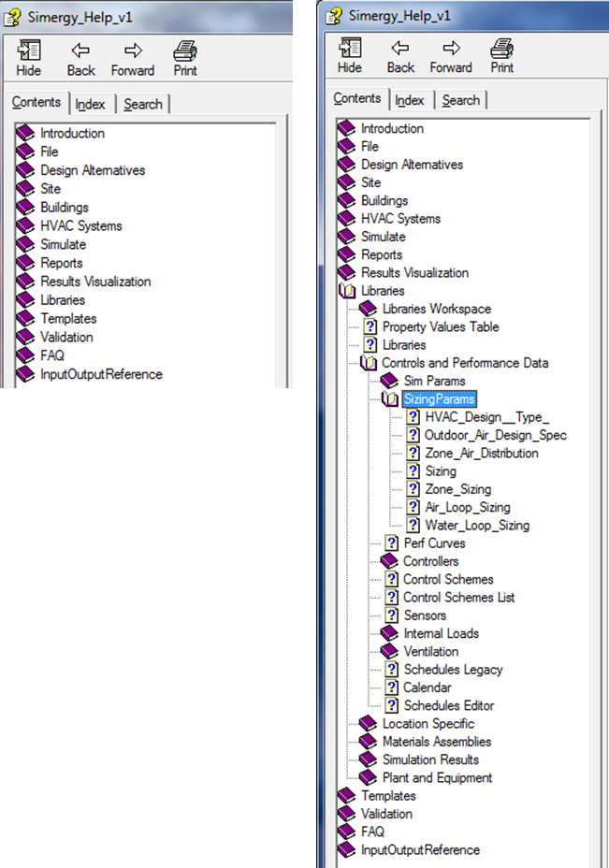Click the Print icon in the right help window

pos(501,49)
